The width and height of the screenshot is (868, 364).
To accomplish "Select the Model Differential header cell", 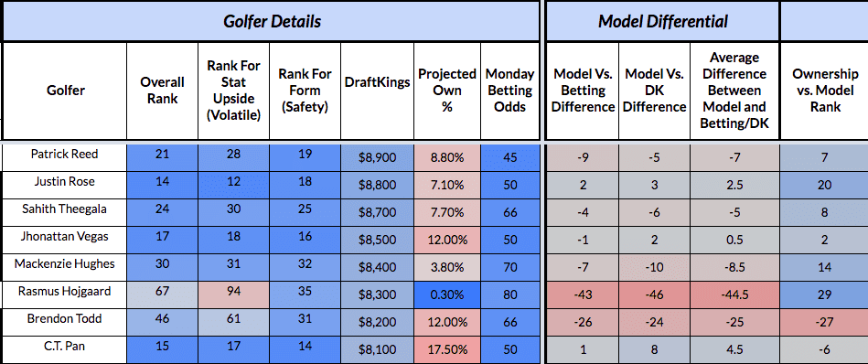I will [662, 22].
